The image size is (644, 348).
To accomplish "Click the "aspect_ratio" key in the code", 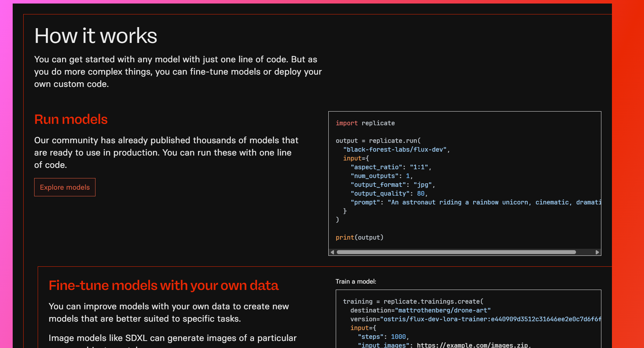I will coord(376,167).
